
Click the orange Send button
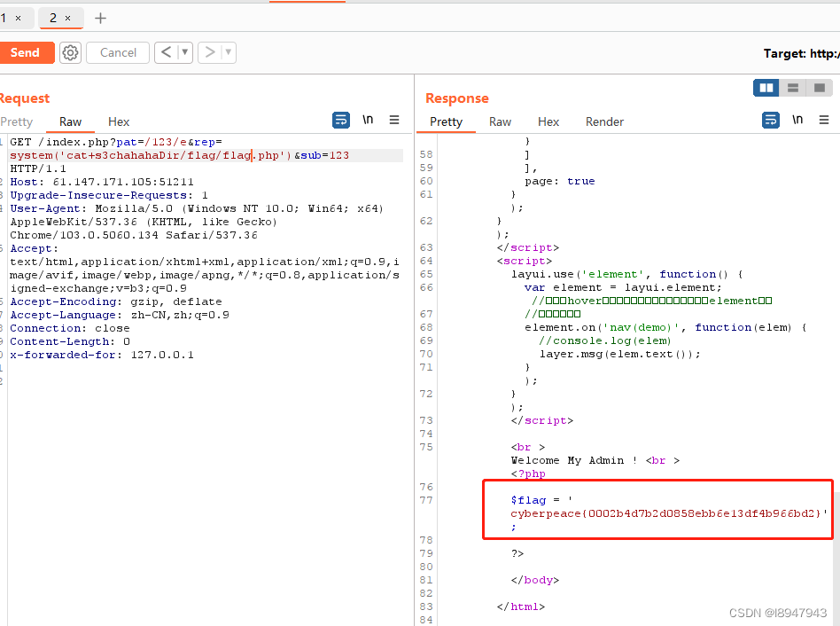click(x=26, y=52)
